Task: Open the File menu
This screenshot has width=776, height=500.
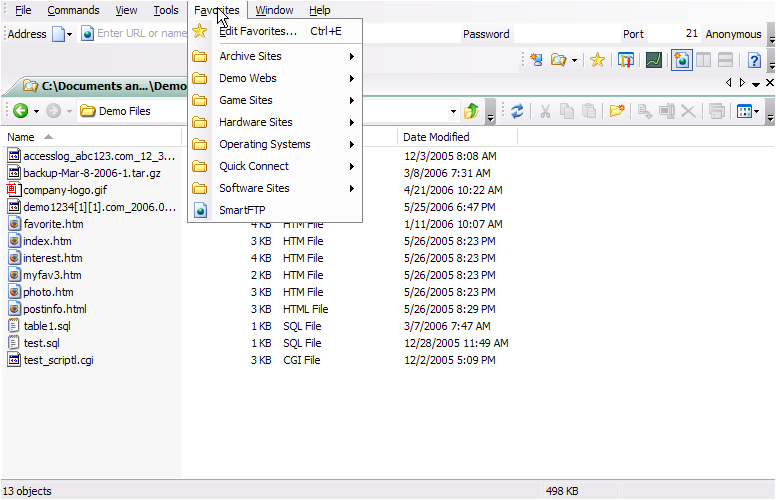Action: point(23,10)
